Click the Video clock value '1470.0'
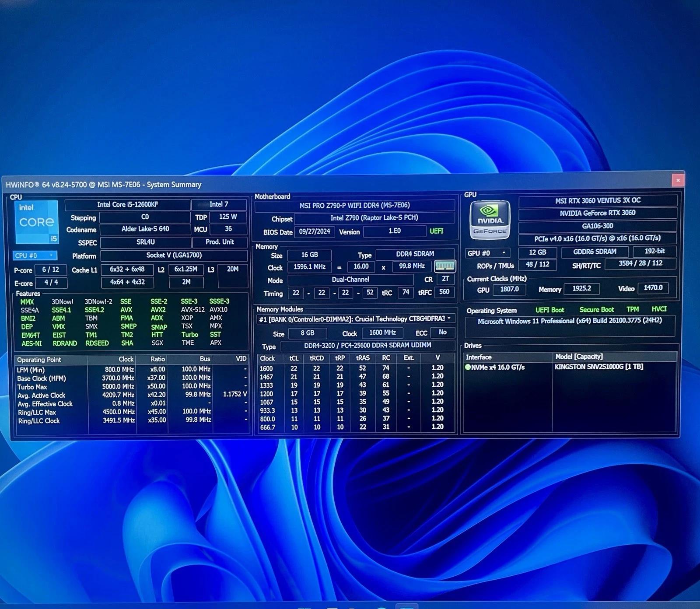 [x=653, y=288]
